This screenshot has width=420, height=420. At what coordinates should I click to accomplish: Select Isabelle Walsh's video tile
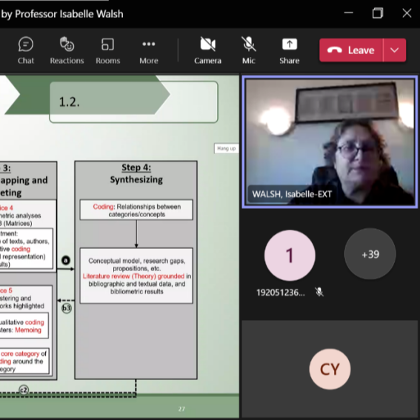point(330,142)
